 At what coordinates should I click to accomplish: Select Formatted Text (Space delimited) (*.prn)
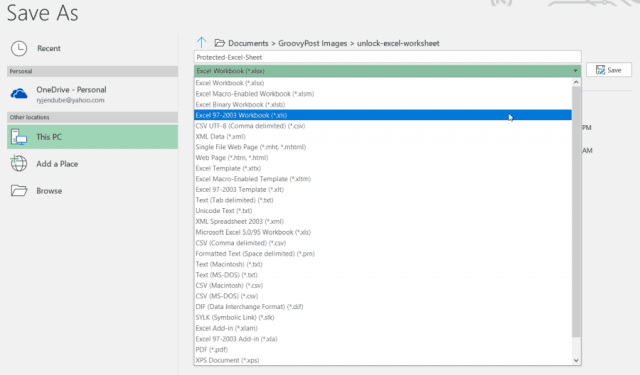383,253
